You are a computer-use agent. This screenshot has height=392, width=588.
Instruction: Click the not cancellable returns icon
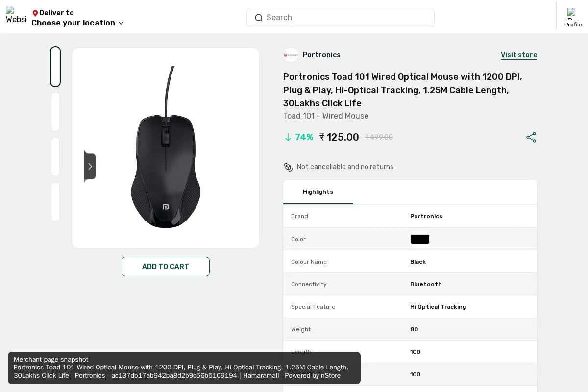[x=288, y=167]
